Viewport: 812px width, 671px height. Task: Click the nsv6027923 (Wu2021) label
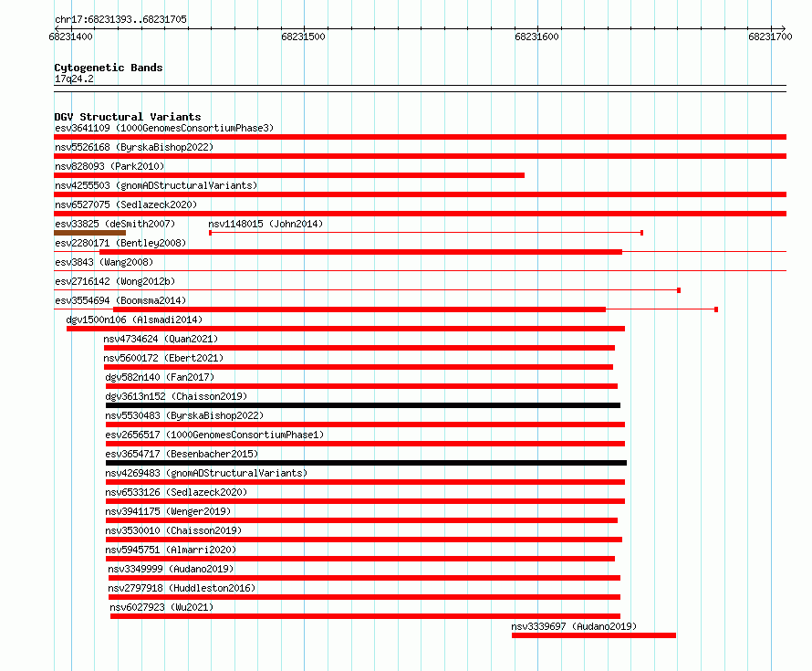pos(161,607)
